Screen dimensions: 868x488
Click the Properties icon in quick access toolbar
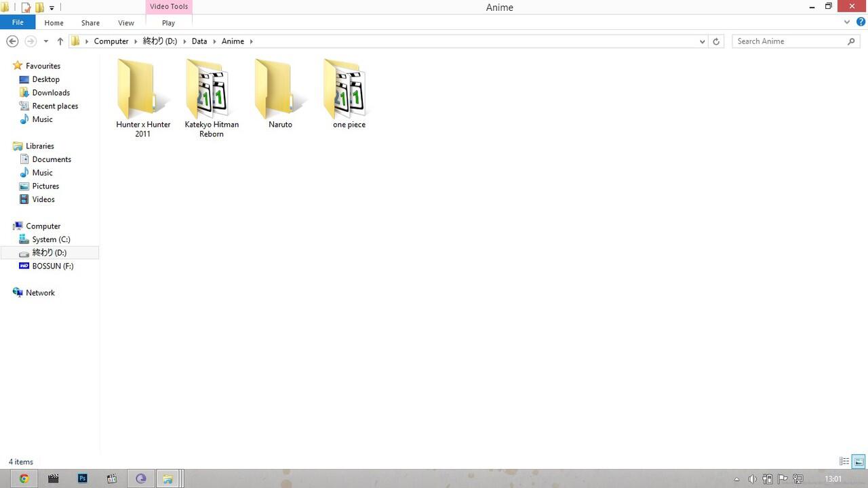[26, 7]
